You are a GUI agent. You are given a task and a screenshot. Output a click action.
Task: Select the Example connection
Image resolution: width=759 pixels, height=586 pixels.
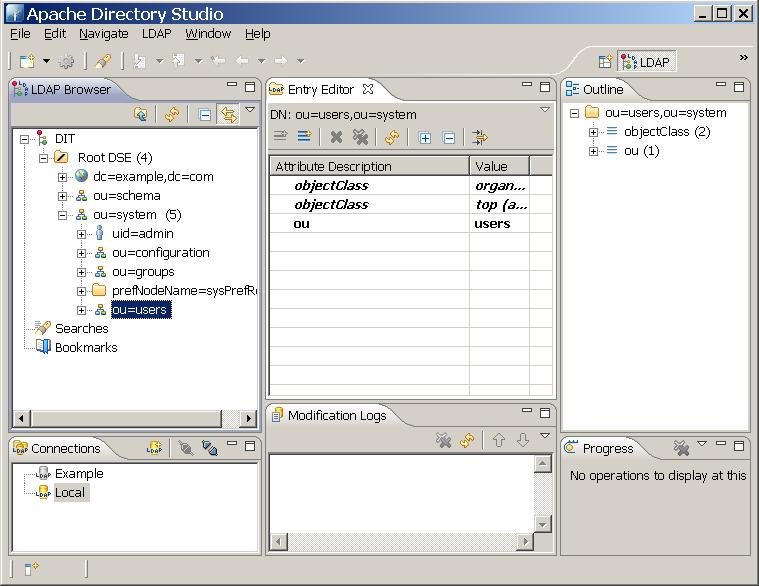coord(78,474)
